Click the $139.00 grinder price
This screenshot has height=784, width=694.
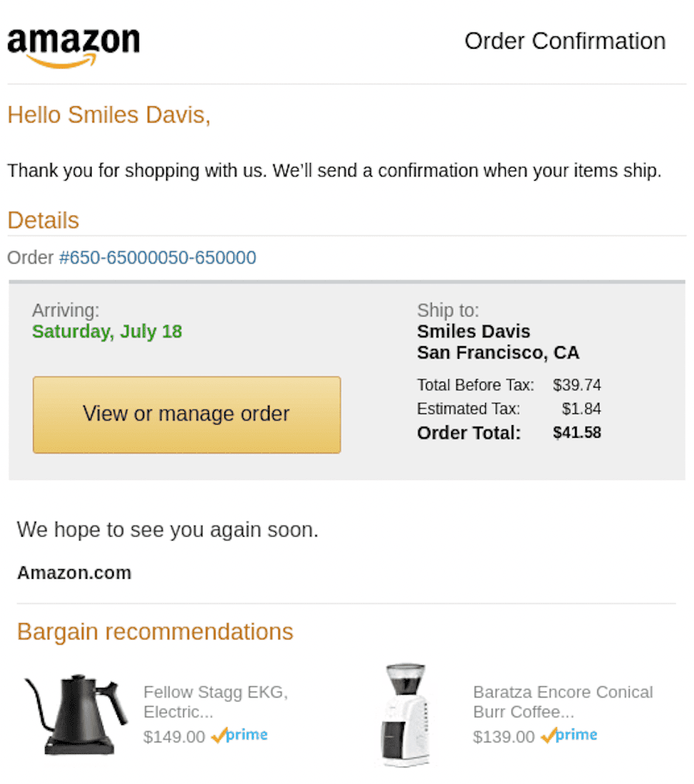coord(504,737)
